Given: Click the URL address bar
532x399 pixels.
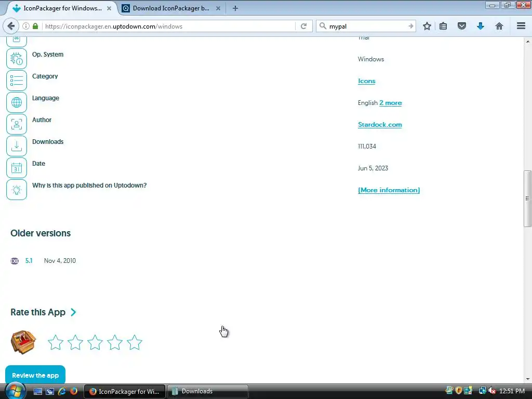Looking at the screenshot, I should click(x=169, y=26).
